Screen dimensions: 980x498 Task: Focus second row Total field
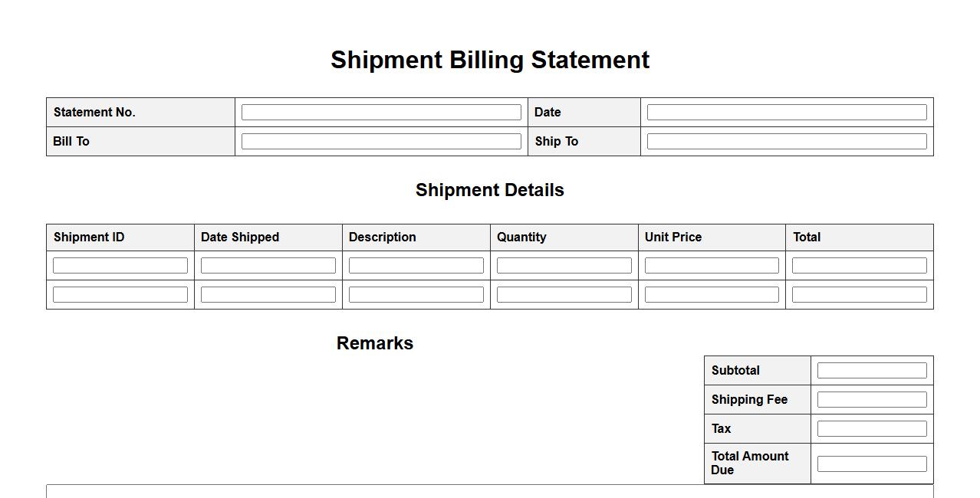click(x=860, y=295)
